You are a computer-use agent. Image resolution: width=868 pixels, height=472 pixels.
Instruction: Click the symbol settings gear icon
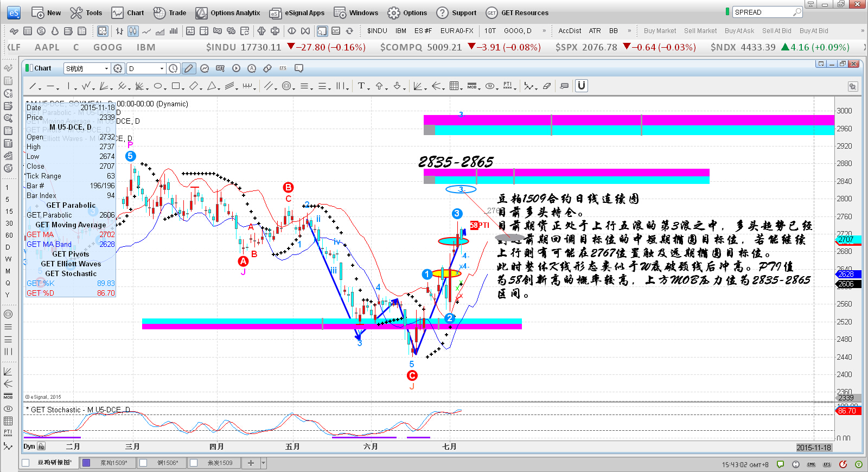pos(118,68)
